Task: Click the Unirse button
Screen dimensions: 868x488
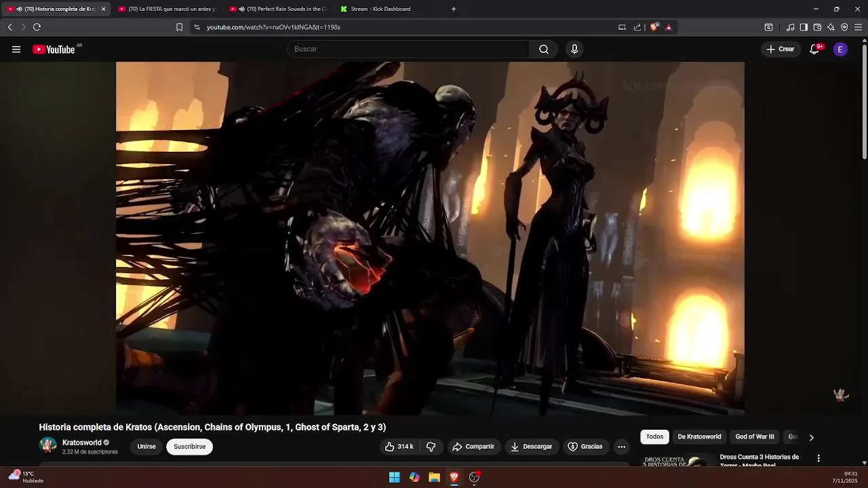Action: [x=146, y=447]
